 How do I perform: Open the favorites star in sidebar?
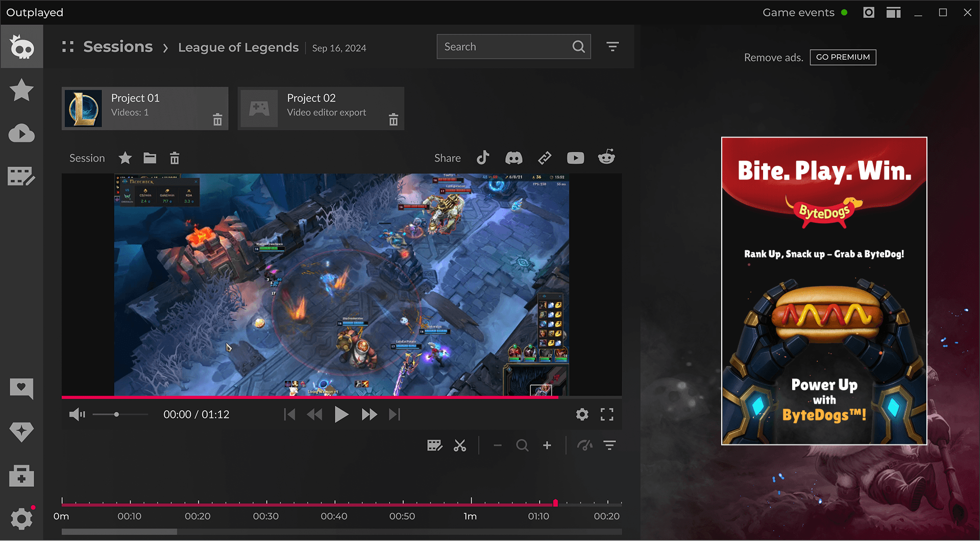tap(21, 90)
